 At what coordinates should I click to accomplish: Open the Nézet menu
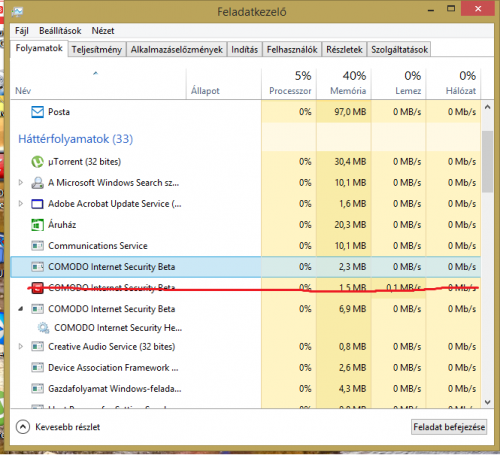tap(103, 31)
